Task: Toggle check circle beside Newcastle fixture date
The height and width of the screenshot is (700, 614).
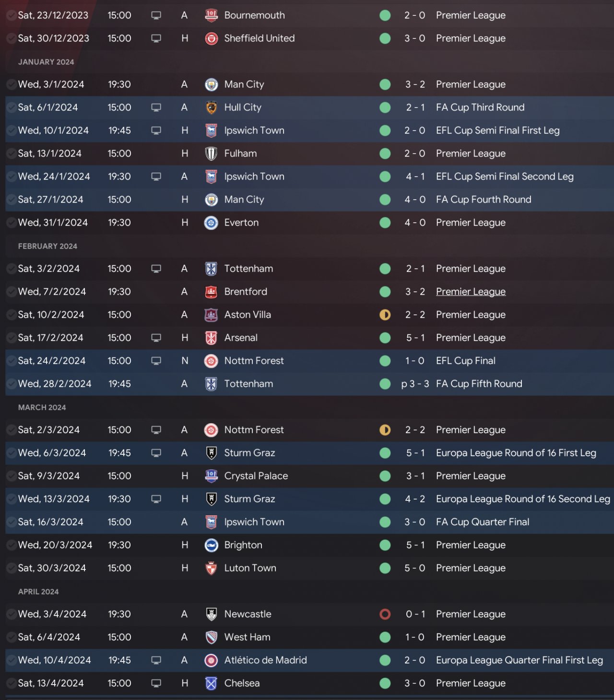Action: [x=11, y=614]
